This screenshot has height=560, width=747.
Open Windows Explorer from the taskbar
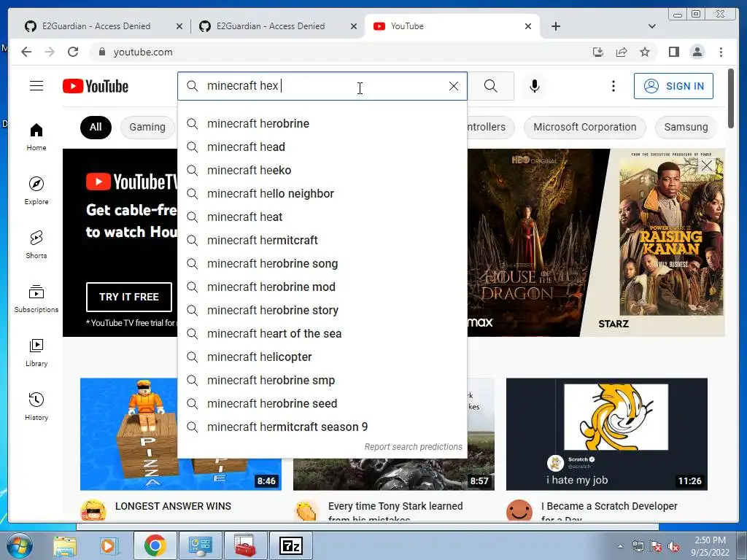point(65,545)
